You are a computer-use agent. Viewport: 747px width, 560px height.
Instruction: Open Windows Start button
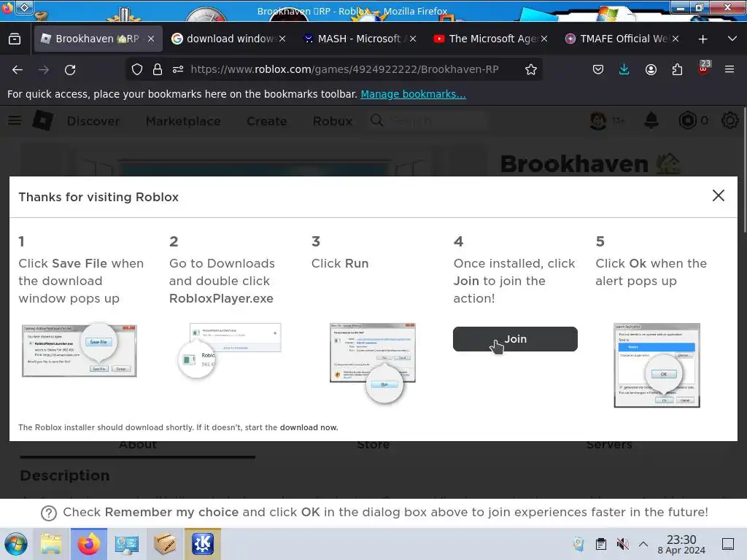click(x=16, y=544)
